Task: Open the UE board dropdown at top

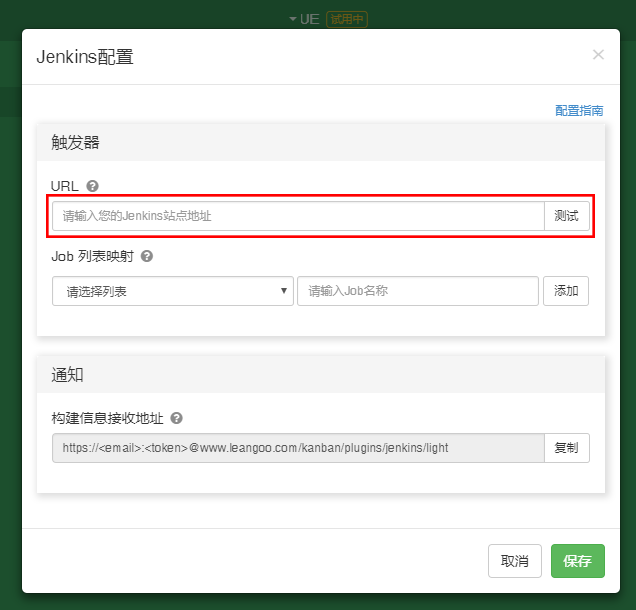Action: [x=304, y=19]
